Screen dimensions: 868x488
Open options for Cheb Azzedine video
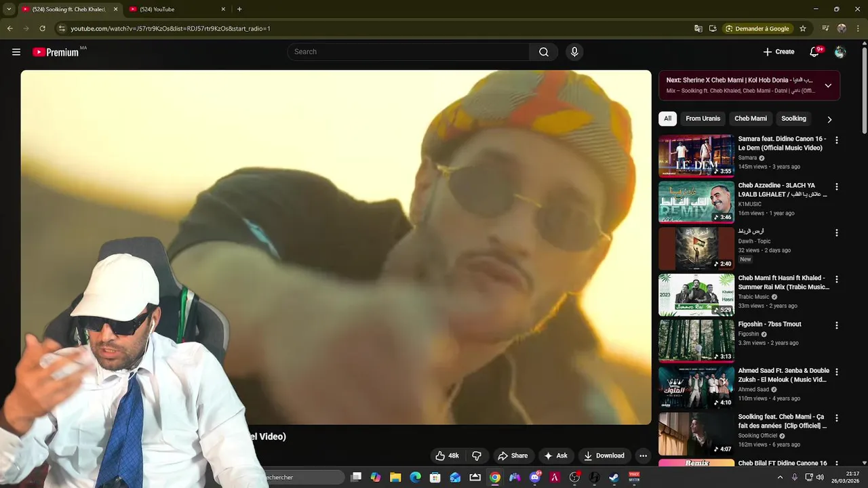pos(836,186)
